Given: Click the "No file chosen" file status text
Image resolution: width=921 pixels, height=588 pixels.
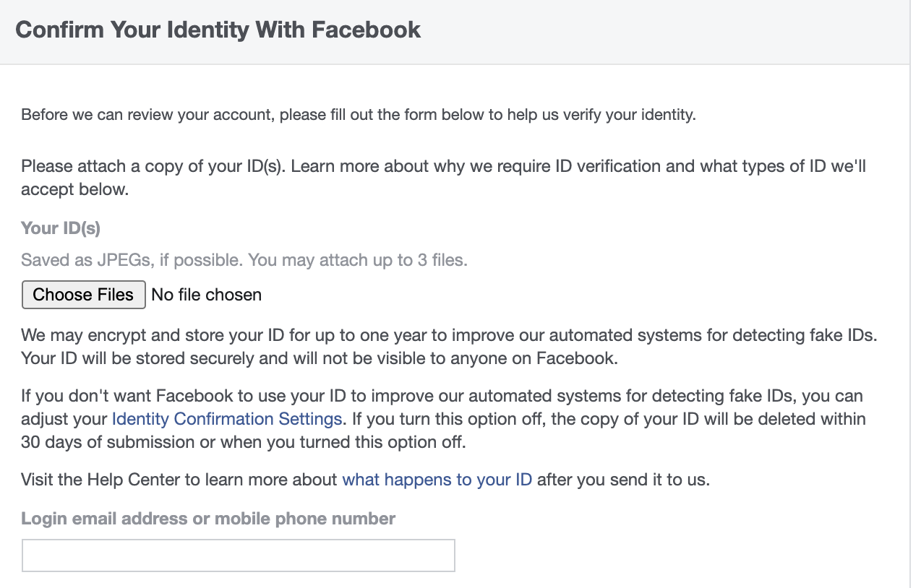Looking at the screenshot, I should [206, 295].
